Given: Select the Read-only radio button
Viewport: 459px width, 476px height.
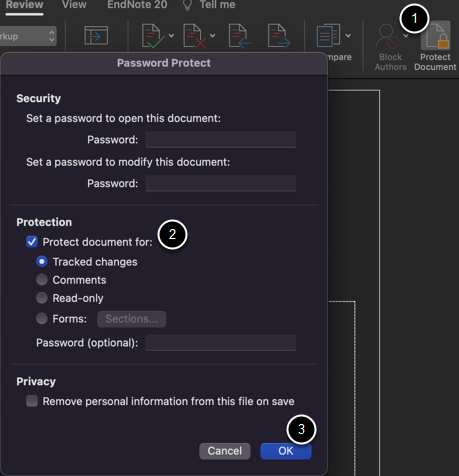Looking at the screenshot, I should (x=42, y=298).
